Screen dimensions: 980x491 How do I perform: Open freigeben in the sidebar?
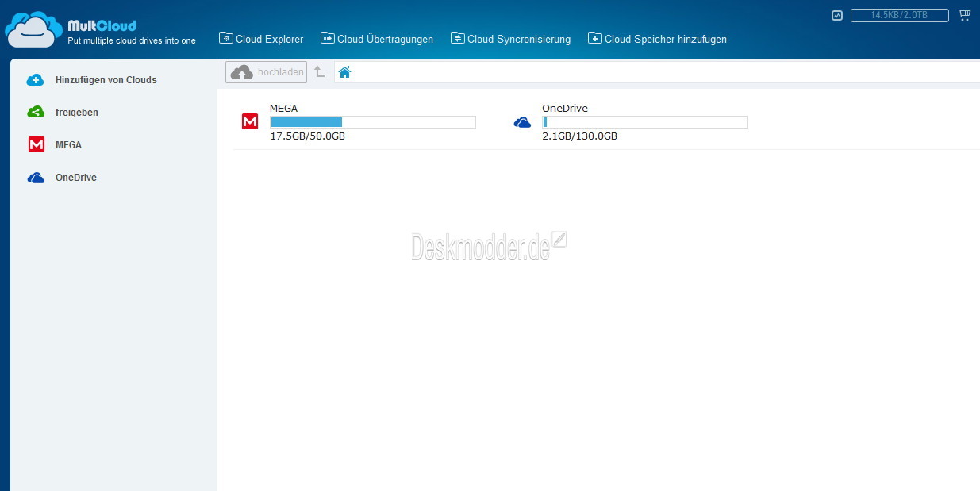point(77,113)
